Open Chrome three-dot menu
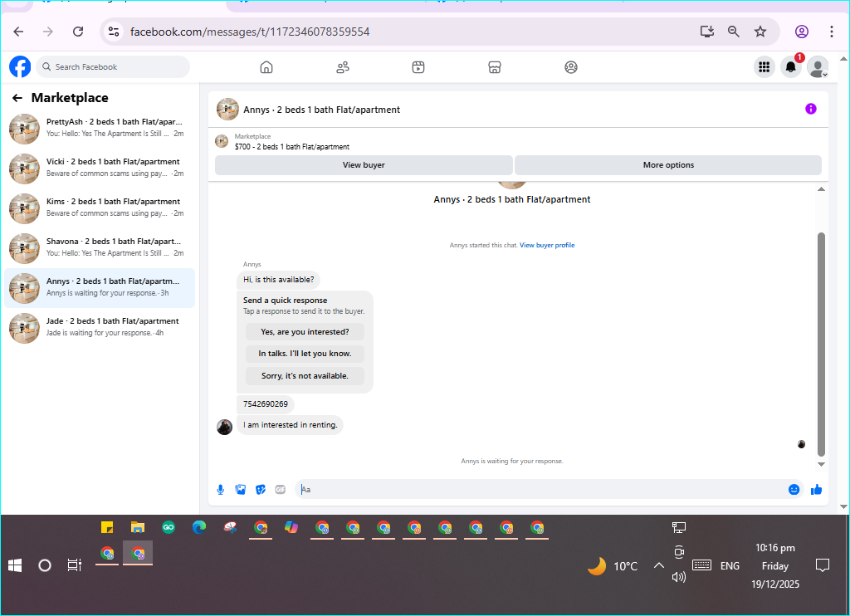The height and width of the screenshot is (616, 850). (x=831, y=32)
